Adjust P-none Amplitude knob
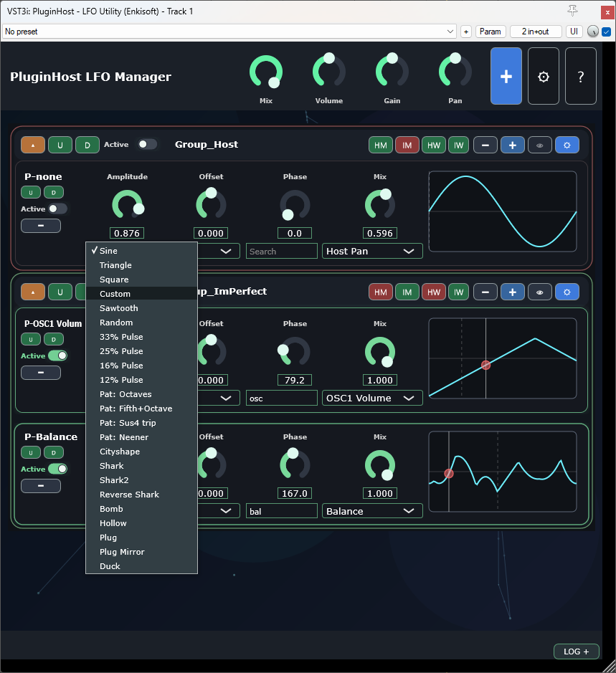Viewport: 616px width, 673px height. tap(128, 205)
